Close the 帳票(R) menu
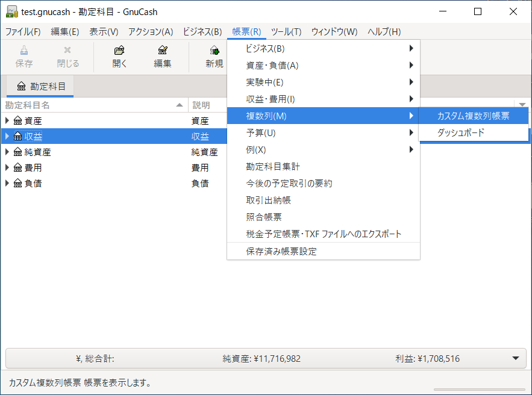Screen dimensions: 532x395 [246, 31]
